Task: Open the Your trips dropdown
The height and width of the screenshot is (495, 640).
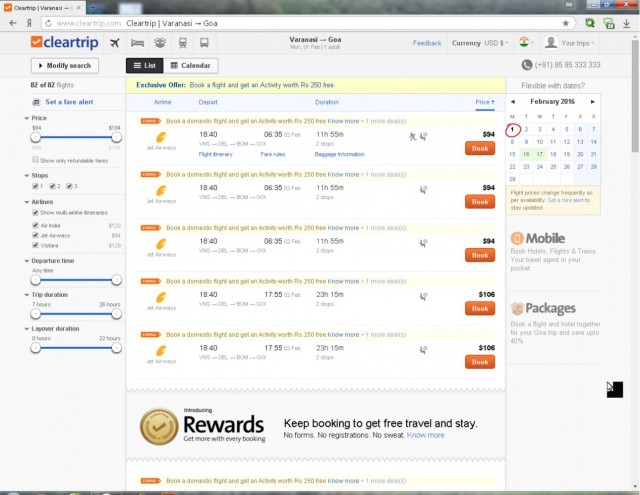Action: click(x=568, y=43)
